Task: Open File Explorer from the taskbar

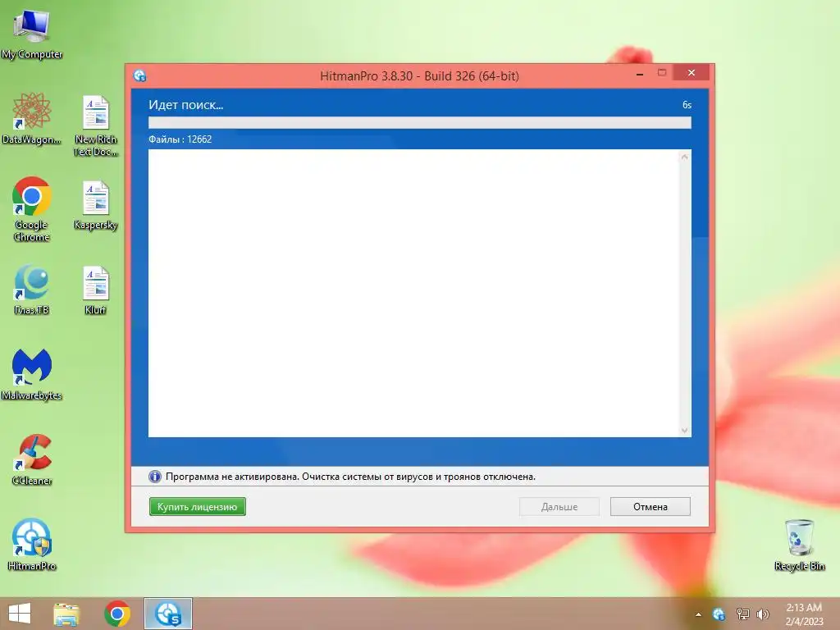Action: point(66,614)
